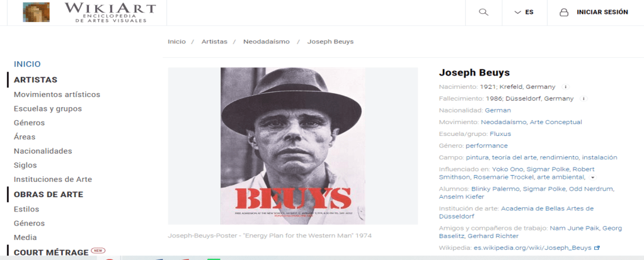Click the search magnifier icon
Screen dimensions: 644x260
pyautogui.click(x=483, y=13)
